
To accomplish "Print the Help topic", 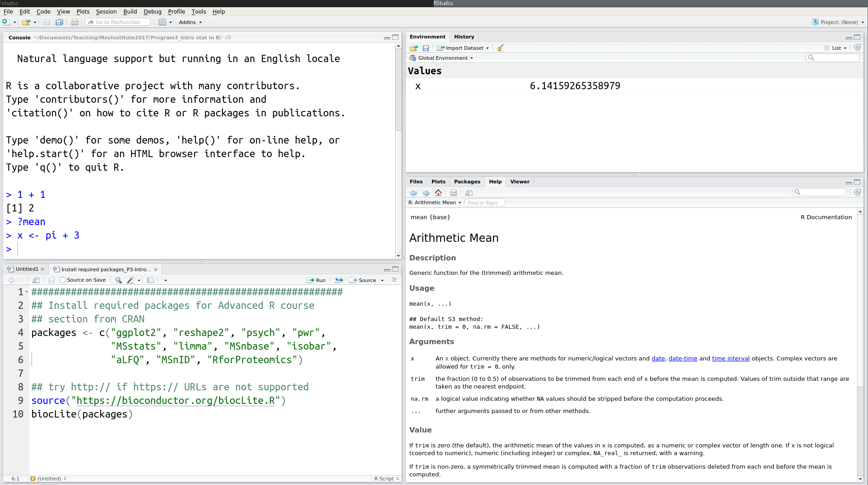I will point(454,192).
